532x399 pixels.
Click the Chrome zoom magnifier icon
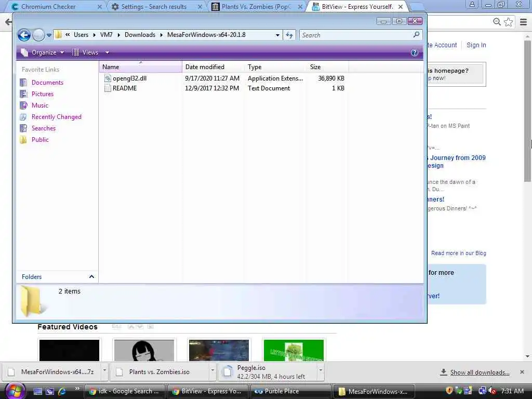497,22
